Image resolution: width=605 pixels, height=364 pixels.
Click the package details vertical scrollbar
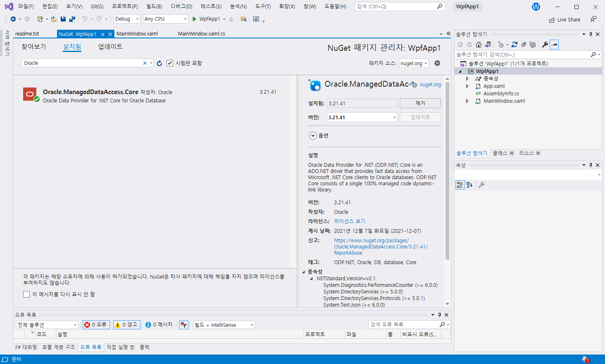[x=447, y=170]
